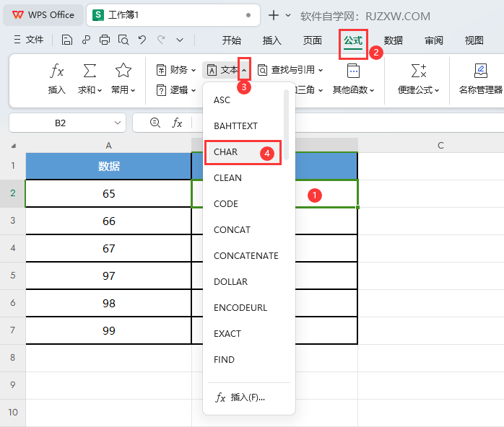The width and height of the screenshot is (504, 427).
Task: Select row 2 header
Action: pos(12,193)
